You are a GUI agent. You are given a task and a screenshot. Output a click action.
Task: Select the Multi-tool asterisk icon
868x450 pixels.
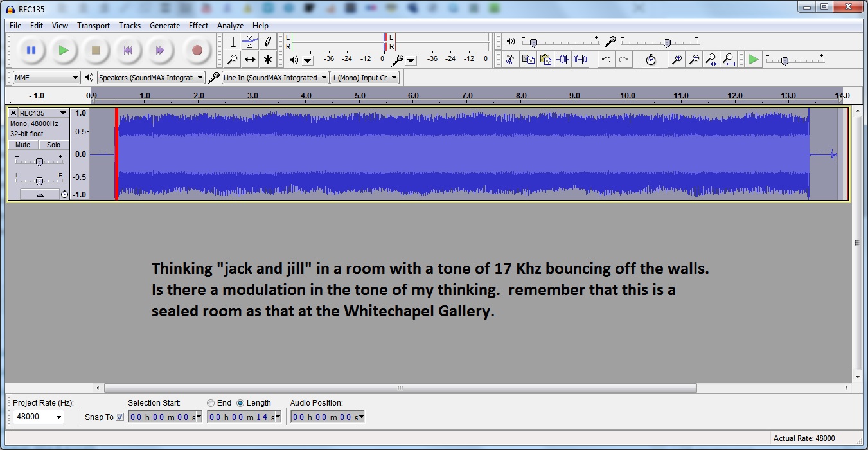point(268,60)
